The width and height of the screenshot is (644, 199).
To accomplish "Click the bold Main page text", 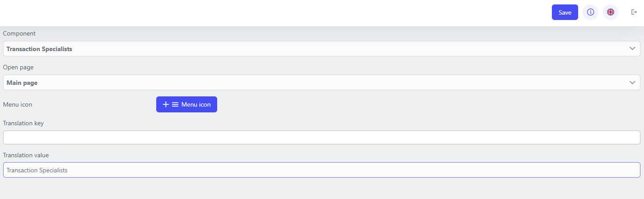I will point(22,83).
